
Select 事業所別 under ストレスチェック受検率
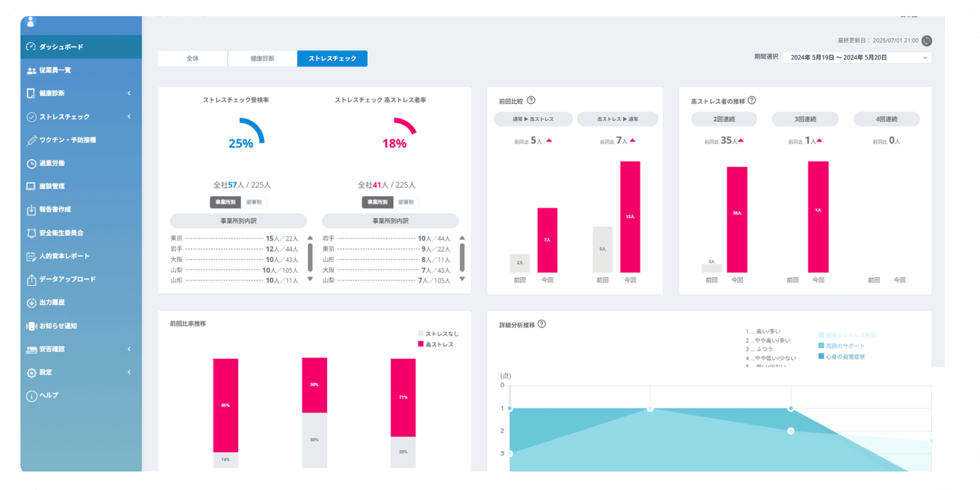[225, 202]
